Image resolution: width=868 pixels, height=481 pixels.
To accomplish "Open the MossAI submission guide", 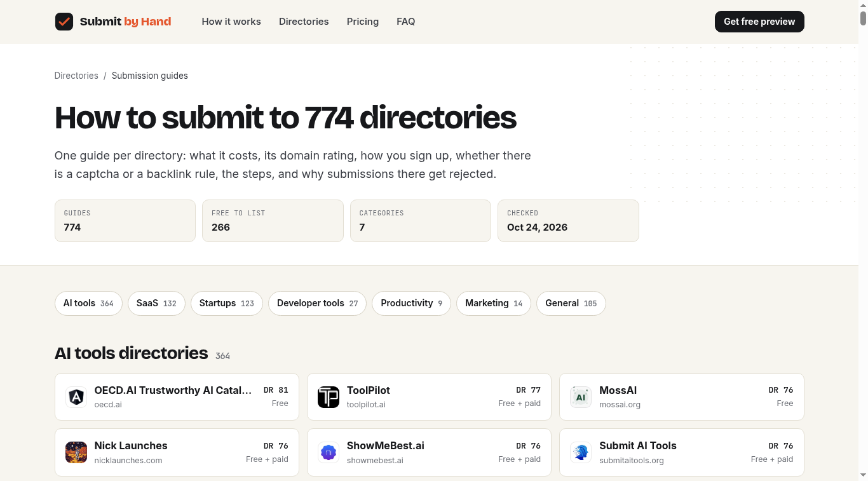I will click(682, 397).
